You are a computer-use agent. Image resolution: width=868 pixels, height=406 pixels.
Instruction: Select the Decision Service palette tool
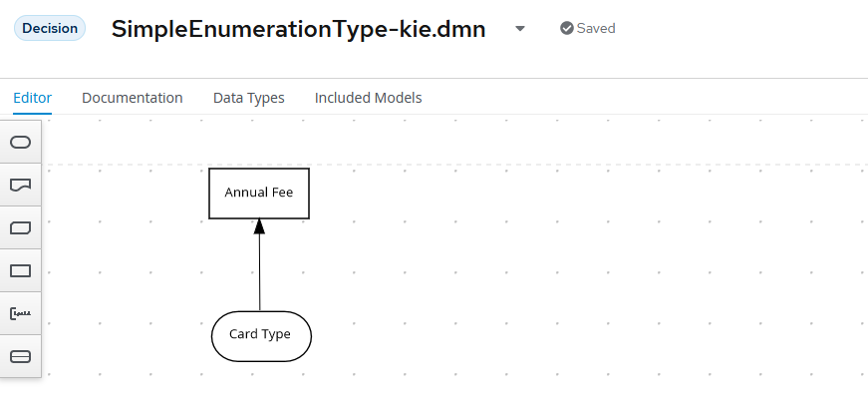(x=20, y=356)
